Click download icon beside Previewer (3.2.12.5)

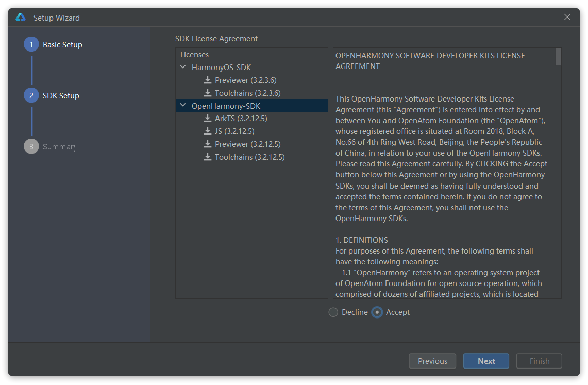pos(207,144)
